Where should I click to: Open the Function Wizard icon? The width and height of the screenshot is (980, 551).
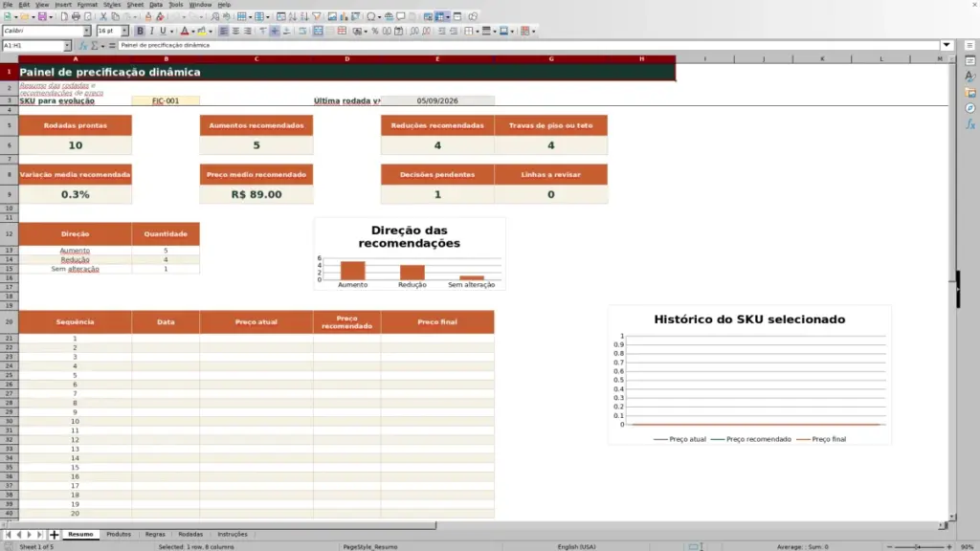(x=82, y=46)
